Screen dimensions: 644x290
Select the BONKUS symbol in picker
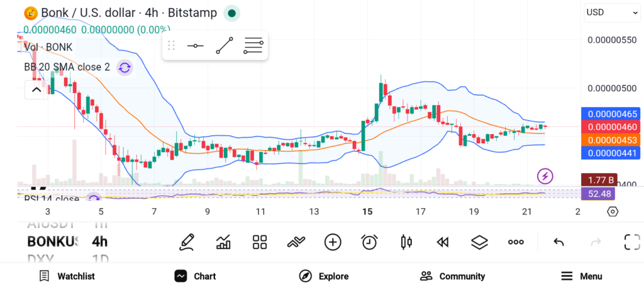click(52, 242)
